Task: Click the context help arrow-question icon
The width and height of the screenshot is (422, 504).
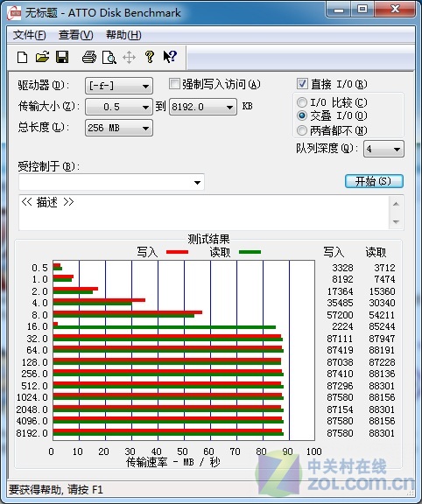Action: point(170,57)
